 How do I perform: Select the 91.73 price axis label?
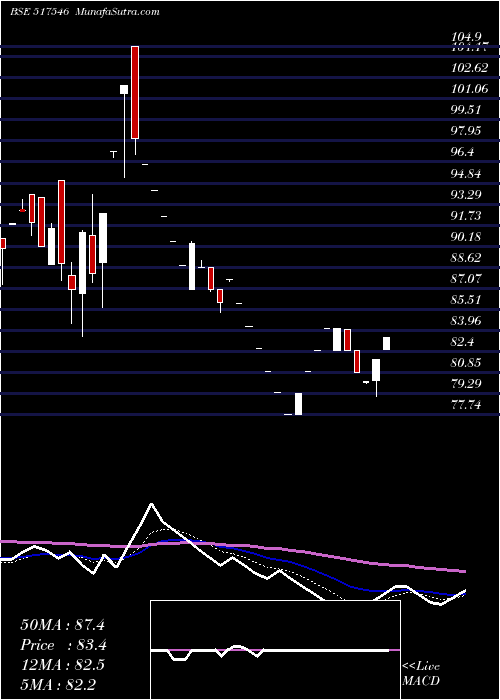click(466, 216)
